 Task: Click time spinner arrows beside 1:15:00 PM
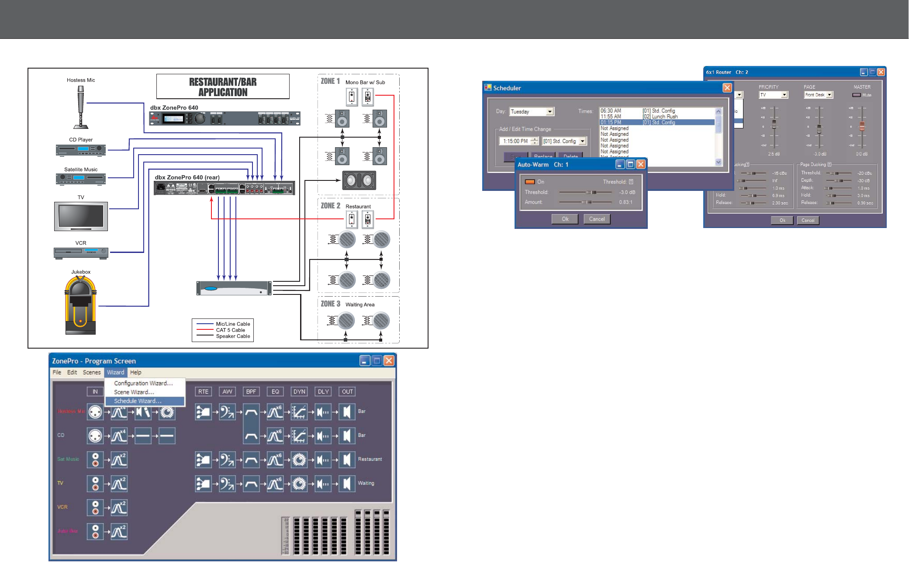click(535, 141)
